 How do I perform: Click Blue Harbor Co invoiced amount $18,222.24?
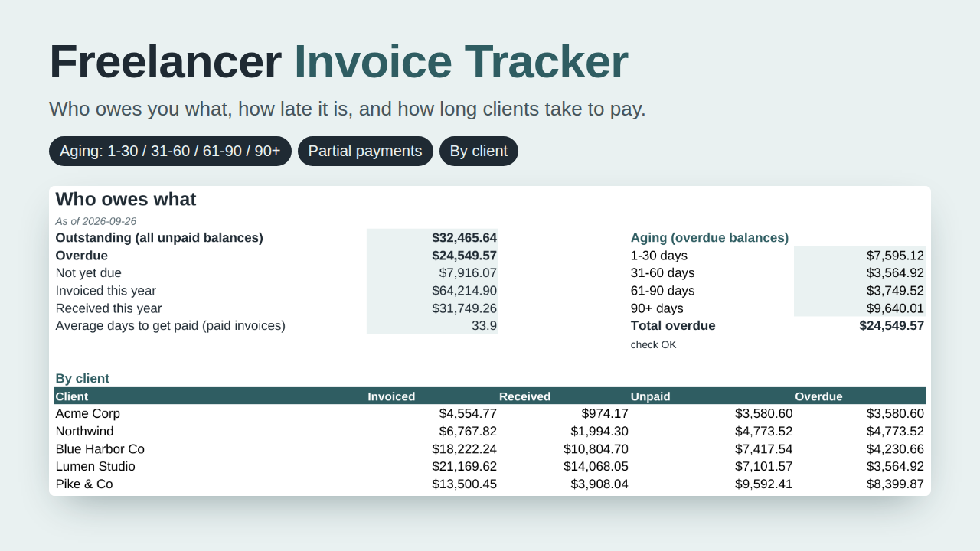[x=465, y=449]
